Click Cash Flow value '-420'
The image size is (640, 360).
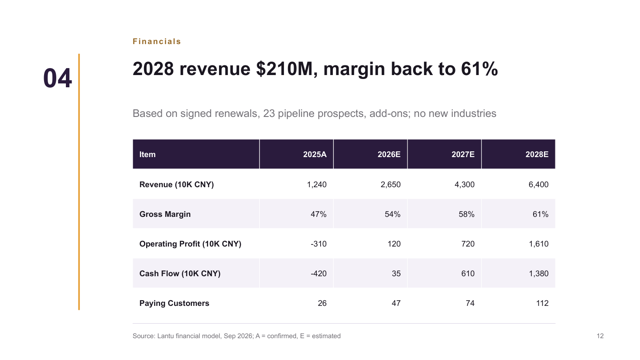point(318,273)
